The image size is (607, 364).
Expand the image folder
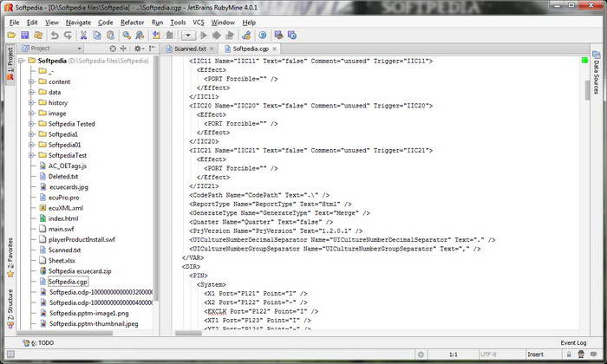(x=32, y=114)
